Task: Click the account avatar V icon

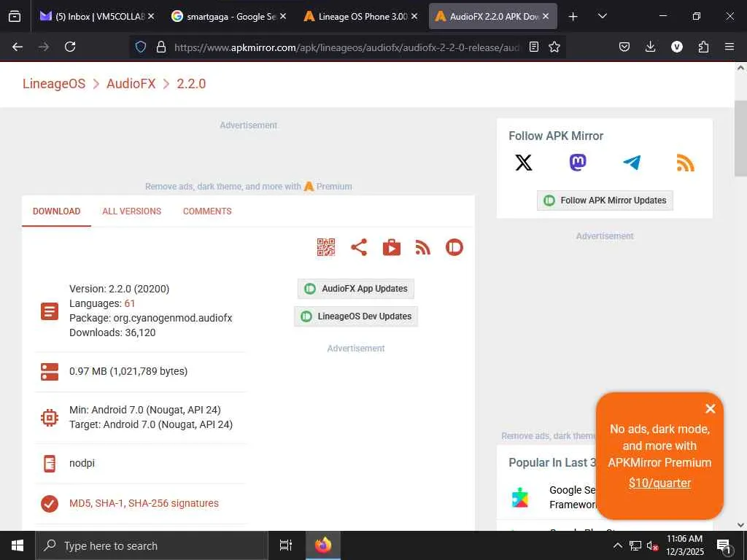Action: [677, 47]
